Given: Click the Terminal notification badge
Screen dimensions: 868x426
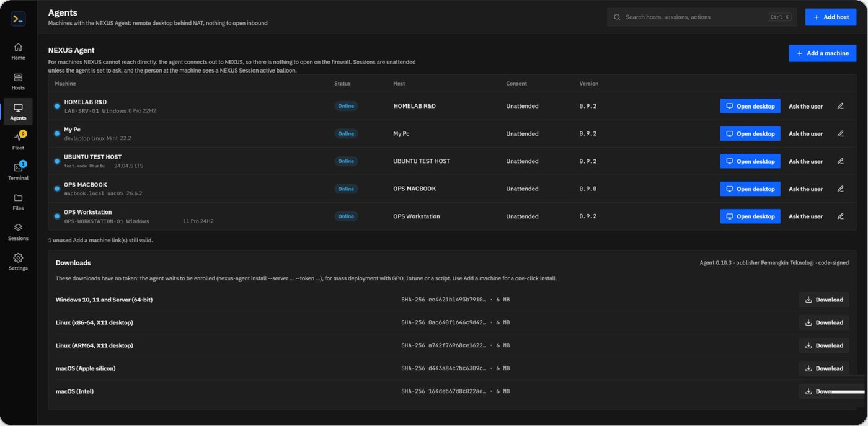Looking at the screenshot, I should pyautogui.click(x=23, y=164).
